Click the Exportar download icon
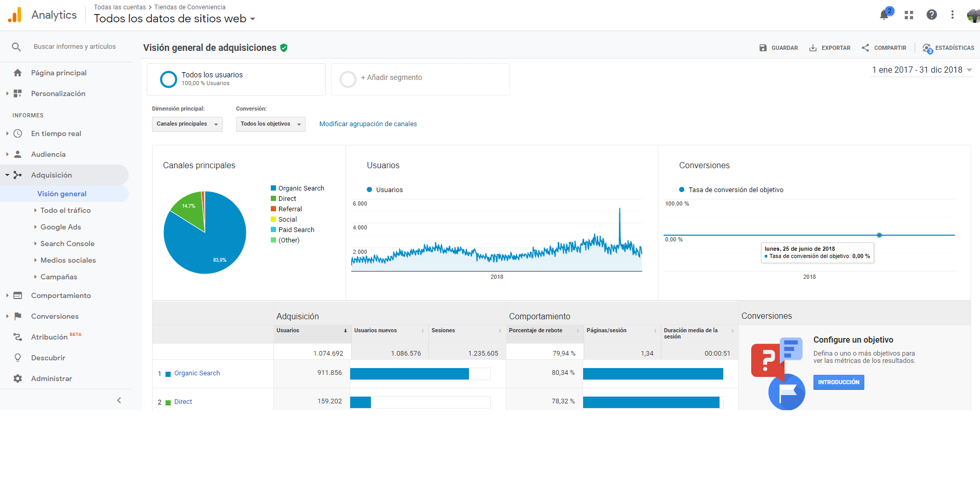This screenshot has height=501, width=980. (813, 48)
